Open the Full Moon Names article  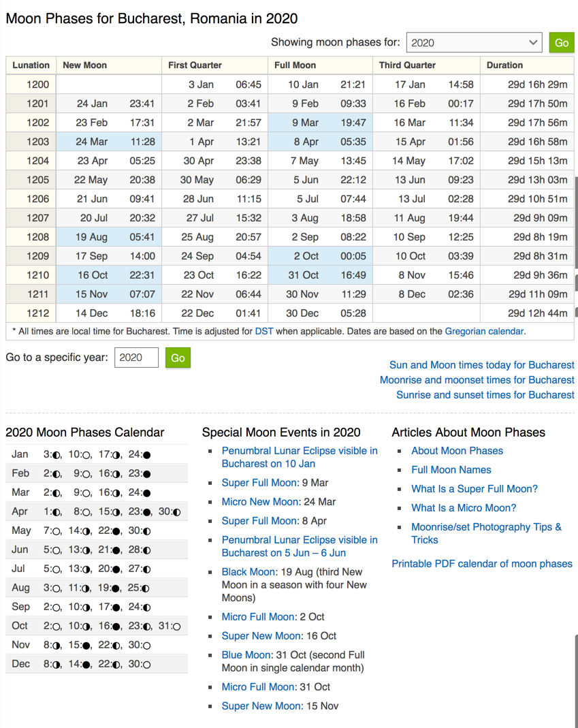451,470
